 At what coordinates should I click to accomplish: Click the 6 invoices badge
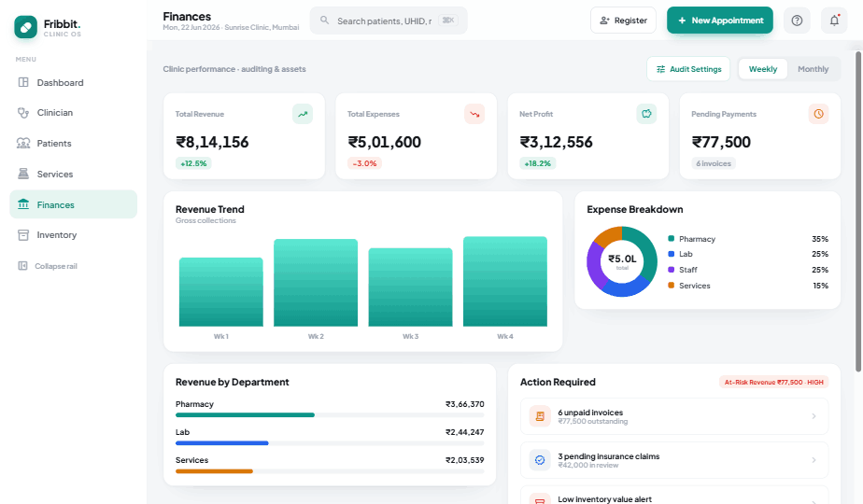point(714,163)
